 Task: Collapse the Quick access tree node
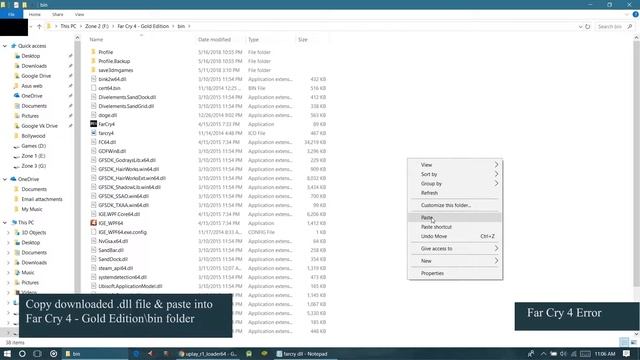pyautogui.click(x=5, y=46)
